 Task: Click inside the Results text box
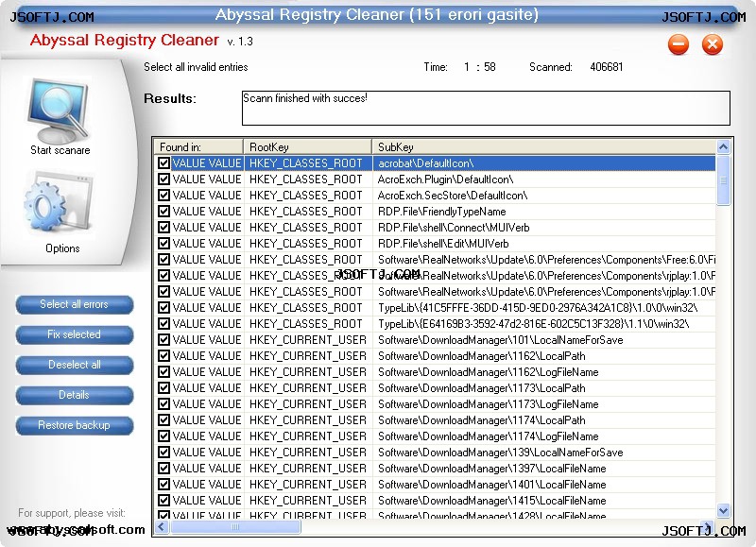[x=486, y=109]
